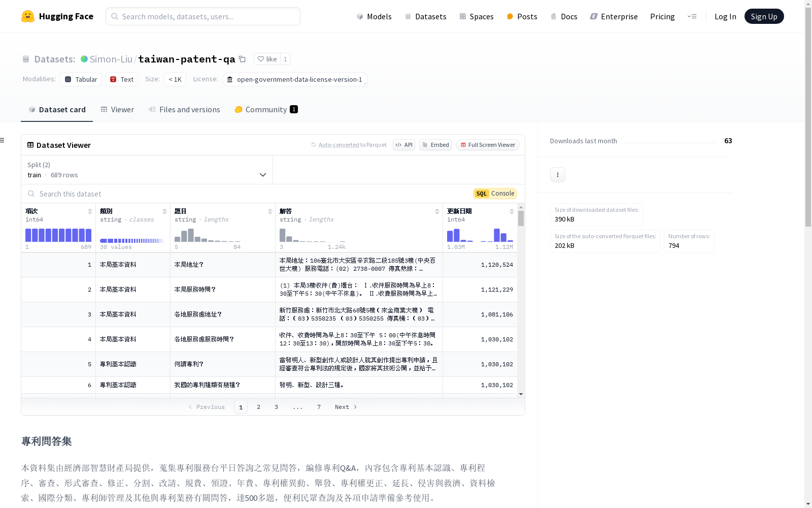Sort by the 題目 column arrows
Viewport: 812px width, 508px height.
pyautogui.click(x=270, y=211)
